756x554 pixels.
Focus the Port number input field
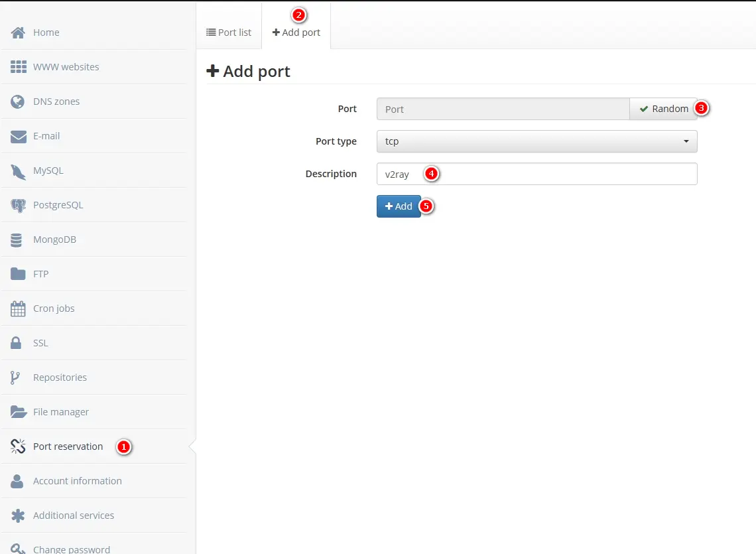pos(503,109)
